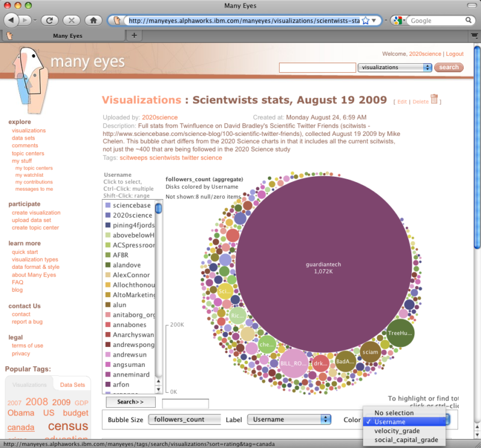Switch to the Many Eyes browser tab
The height and width of the screenshot is (448, 481).
64,35
